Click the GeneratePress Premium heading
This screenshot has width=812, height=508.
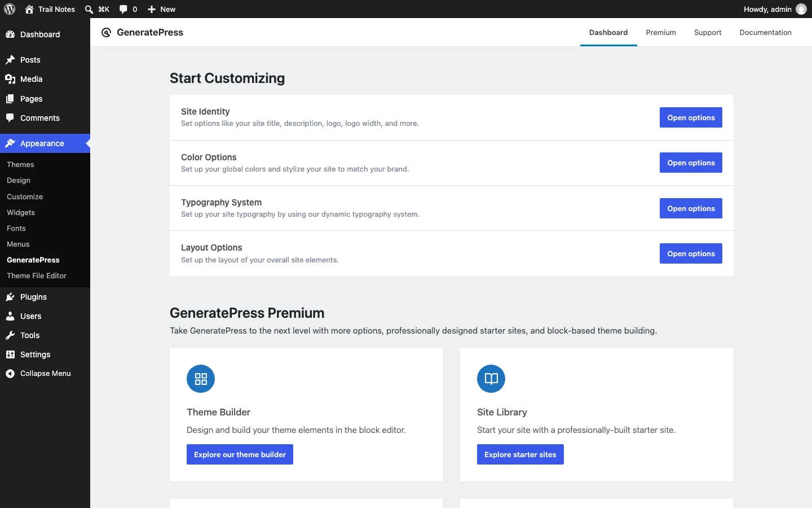[247, 313]
